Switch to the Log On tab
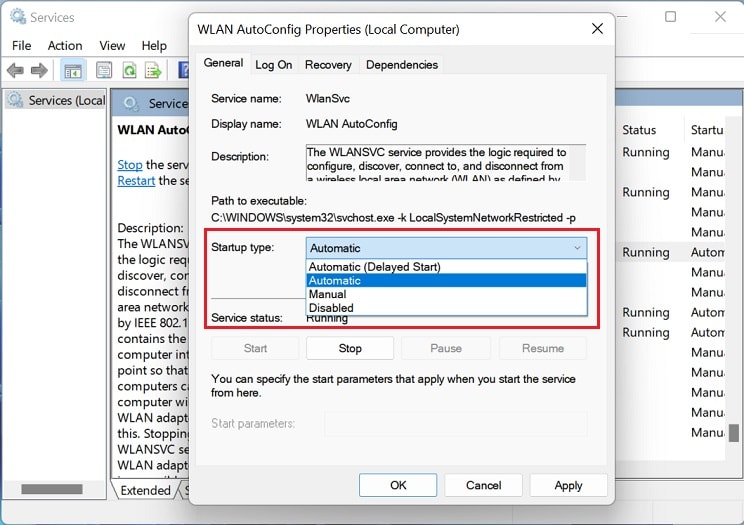This screenshot has width=744, height=525. click(274, 65)
